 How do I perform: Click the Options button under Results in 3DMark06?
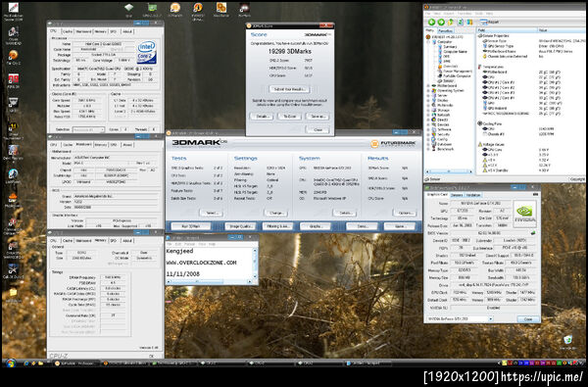pos(405,213)
